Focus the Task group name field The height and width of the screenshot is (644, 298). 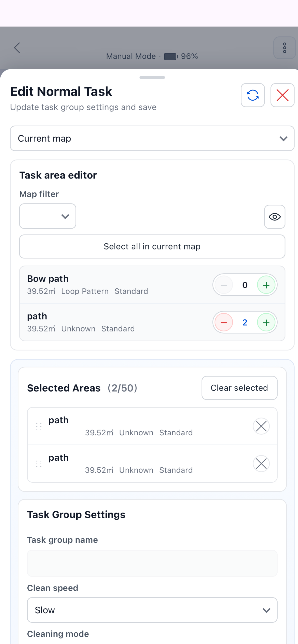pos(152,563)
